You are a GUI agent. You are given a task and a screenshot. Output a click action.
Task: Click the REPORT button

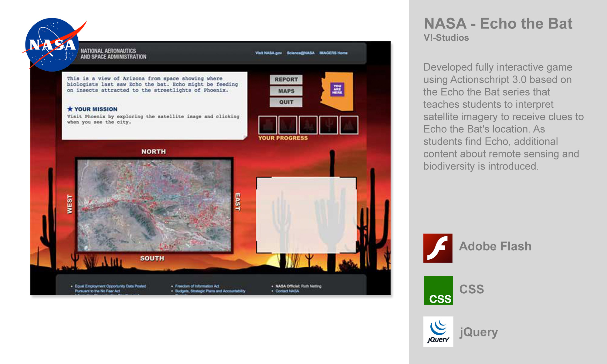tap(286, 79)
